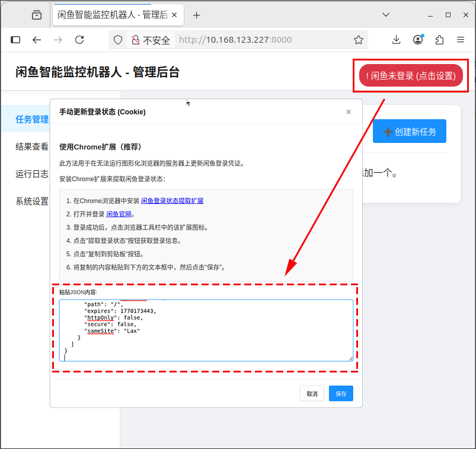Open the hamburger application menu
476x449 pixels.
tap(461, 40)
